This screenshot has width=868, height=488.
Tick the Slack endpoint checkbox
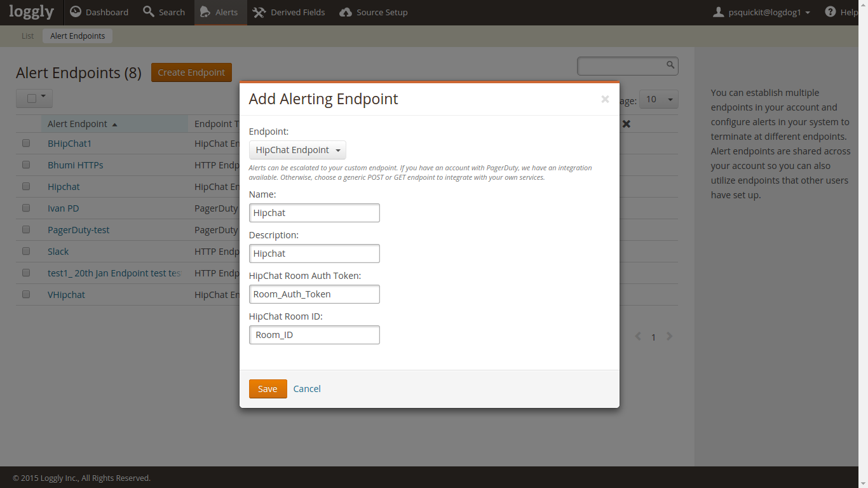pyautogui.click(x=26, y=252)
